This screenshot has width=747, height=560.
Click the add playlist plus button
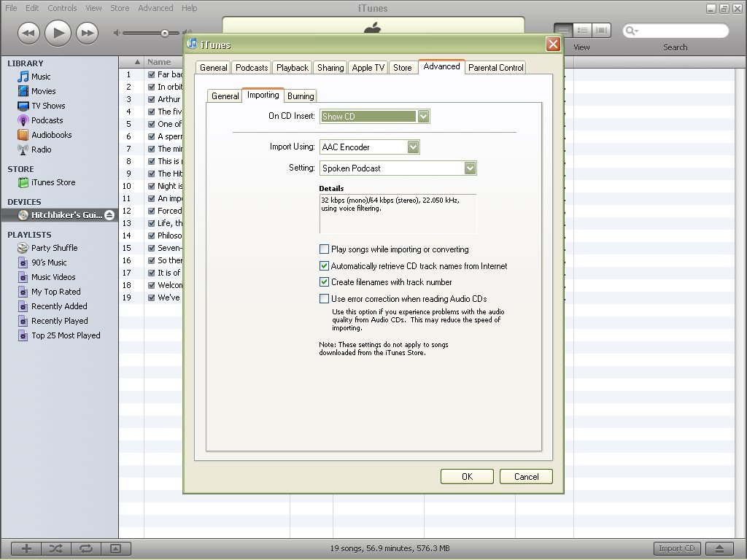point(26,548)
